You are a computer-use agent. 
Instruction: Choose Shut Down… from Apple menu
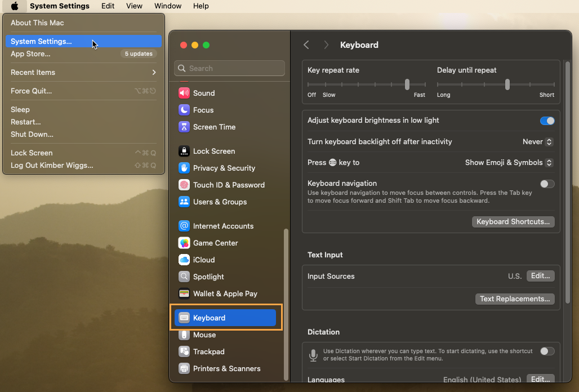(83, 135)
